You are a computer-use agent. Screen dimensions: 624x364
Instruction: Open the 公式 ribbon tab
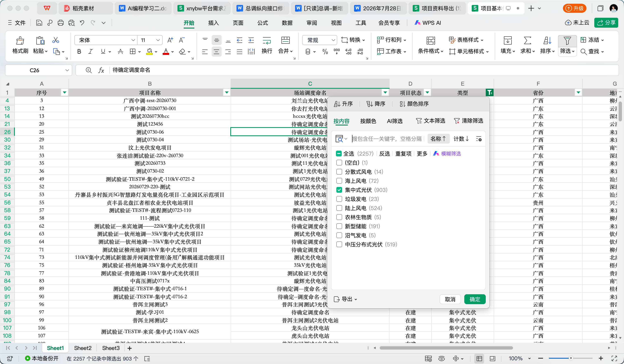[x=262, y=23]
